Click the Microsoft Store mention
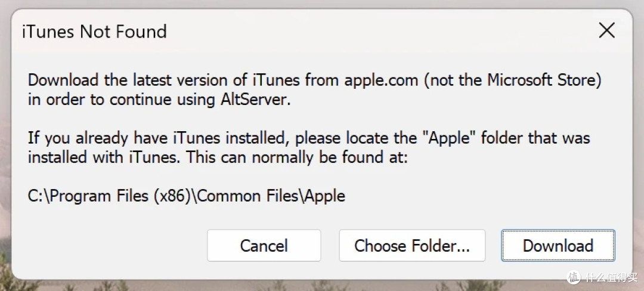This screenshot has height=291, width=644. pyautogui.click(x=541, y=80)
